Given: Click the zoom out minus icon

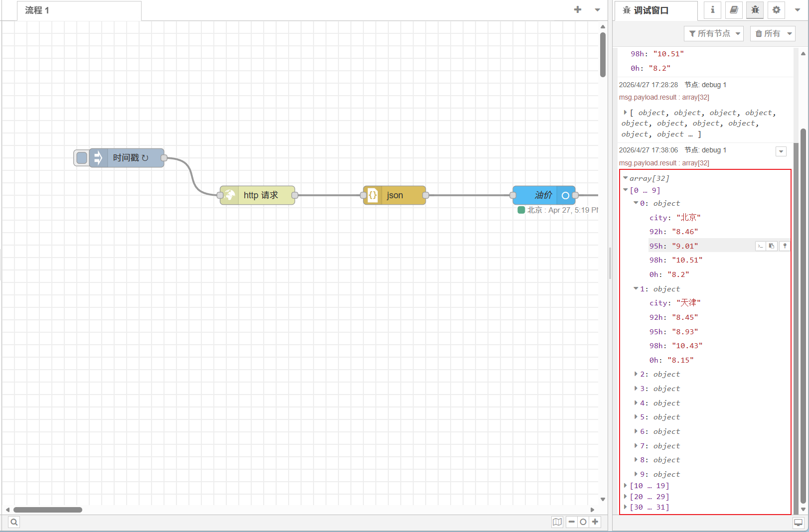Looking at the screenshot, I should click(x=571, y=522).
